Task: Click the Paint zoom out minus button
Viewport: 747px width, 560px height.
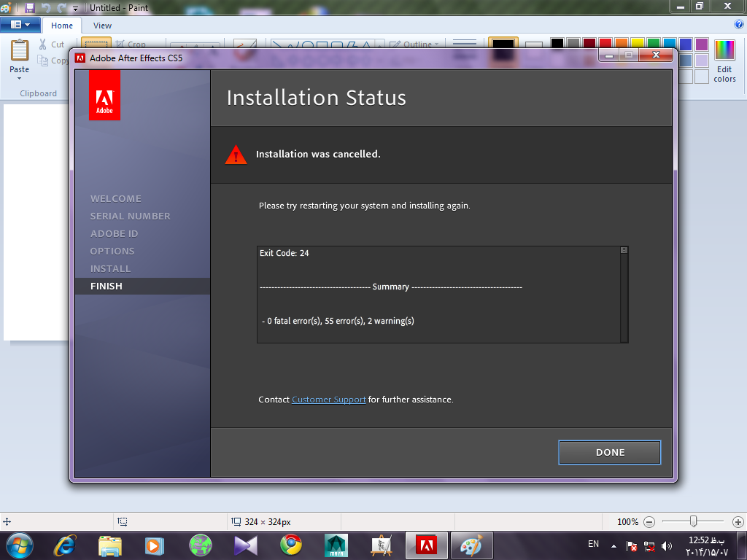Action: [x=649, y=522]
